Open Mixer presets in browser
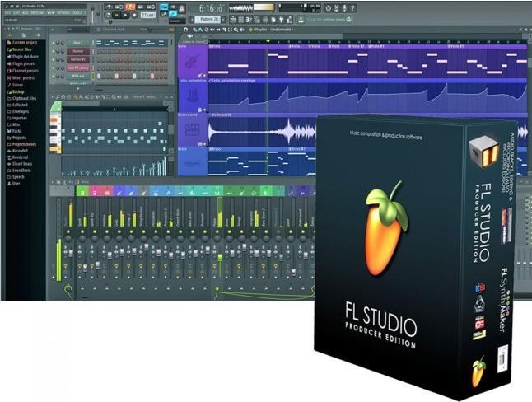This screenshot has height=402, width=532. tap(21, 78)
